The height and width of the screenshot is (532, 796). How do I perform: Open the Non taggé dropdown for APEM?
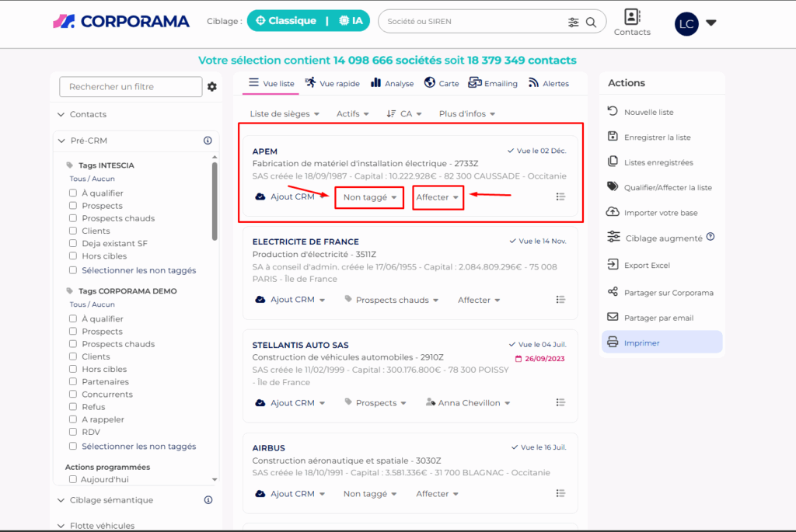tap(369, 197)
